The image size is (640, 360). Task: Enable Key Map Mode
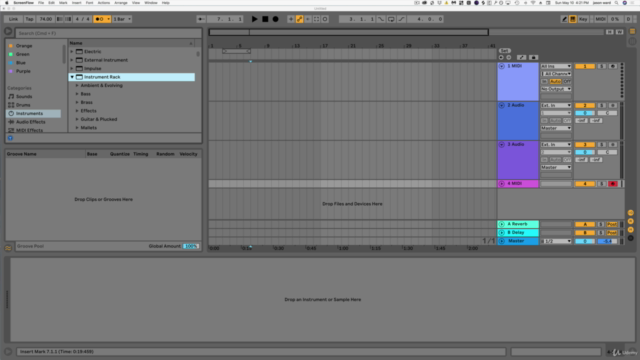point(583,19)
